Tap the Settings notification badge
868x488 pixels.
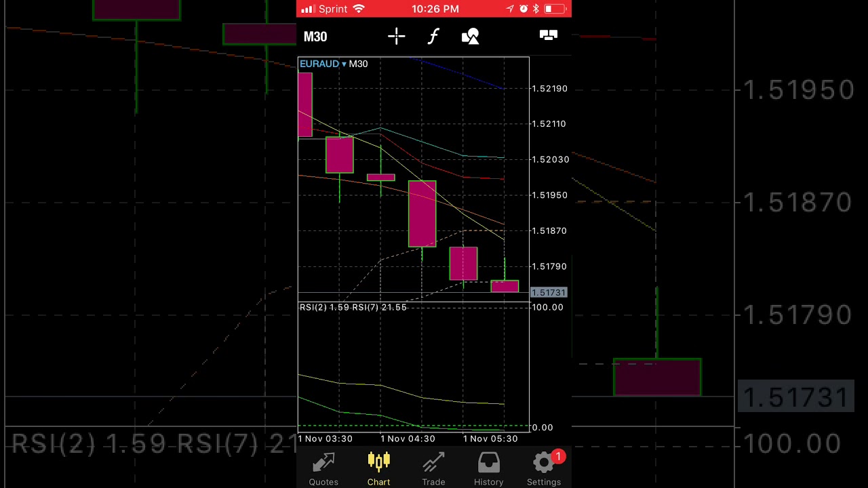tap(558, 457)
